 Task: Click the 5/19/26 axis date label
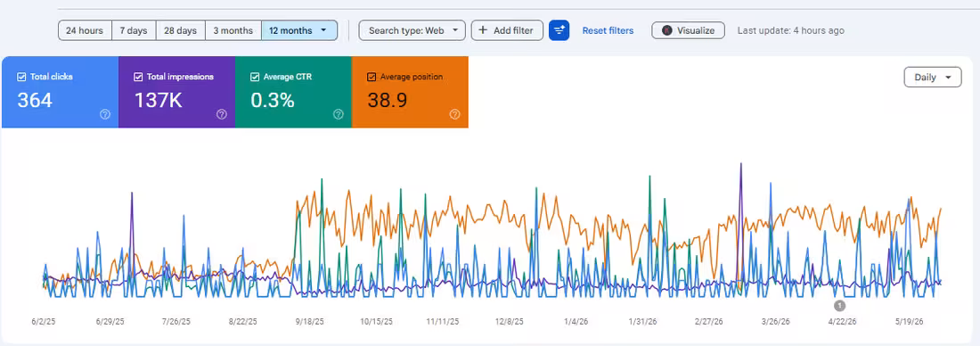pos(910,322)
